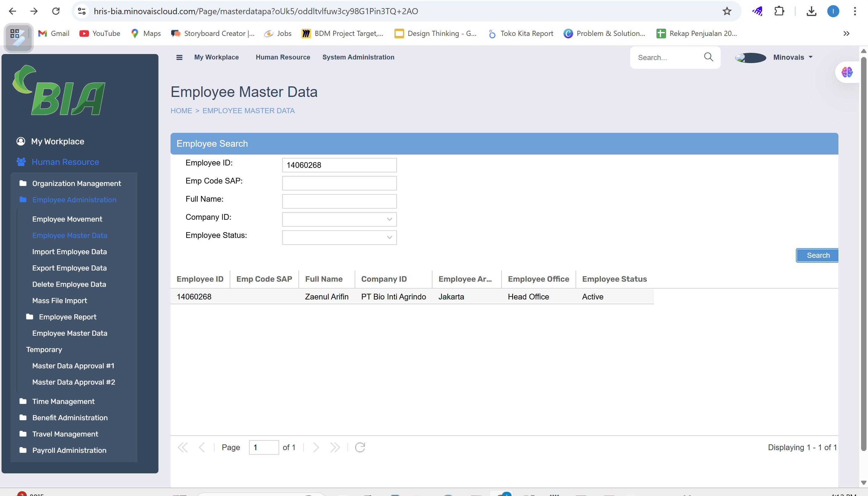Click the purple brain assistant icon
This screenshot has height=496, width=868.
pyautogui.click(x=847, y=72)
